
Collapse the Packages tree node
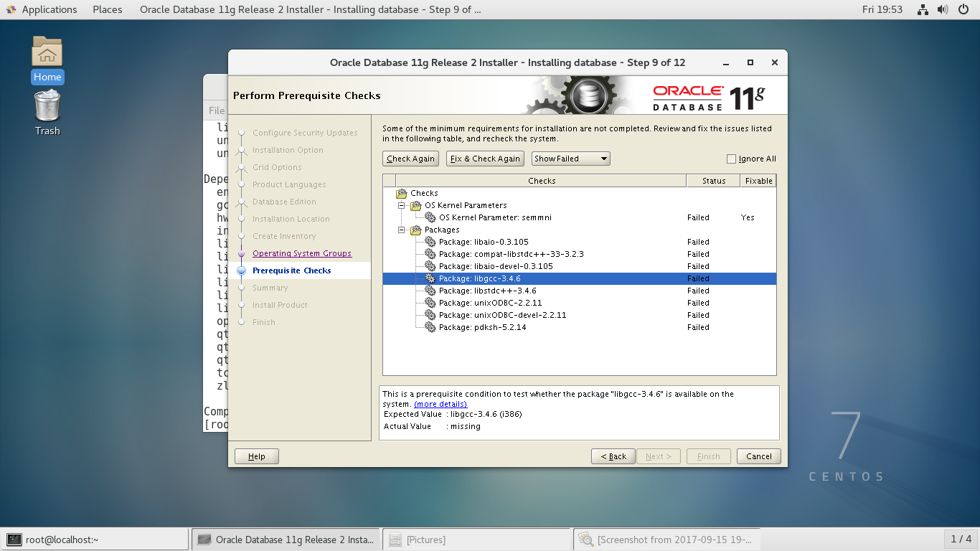(402, 230)
